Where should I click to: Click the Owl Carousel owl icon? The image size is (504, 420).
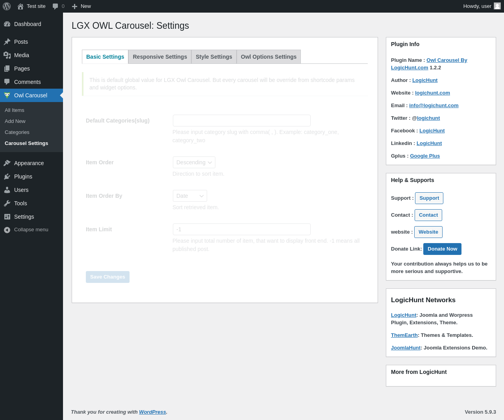pos(7,95)
